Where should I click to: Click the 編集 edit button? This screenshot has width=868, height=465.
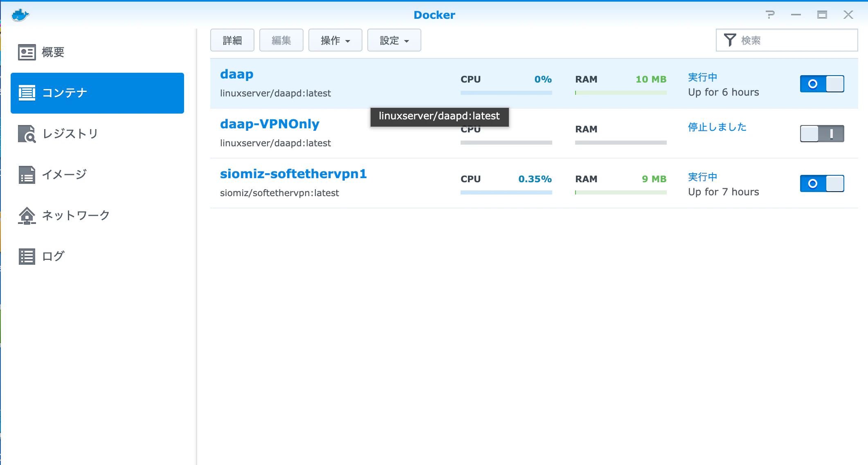click(281, 40)
